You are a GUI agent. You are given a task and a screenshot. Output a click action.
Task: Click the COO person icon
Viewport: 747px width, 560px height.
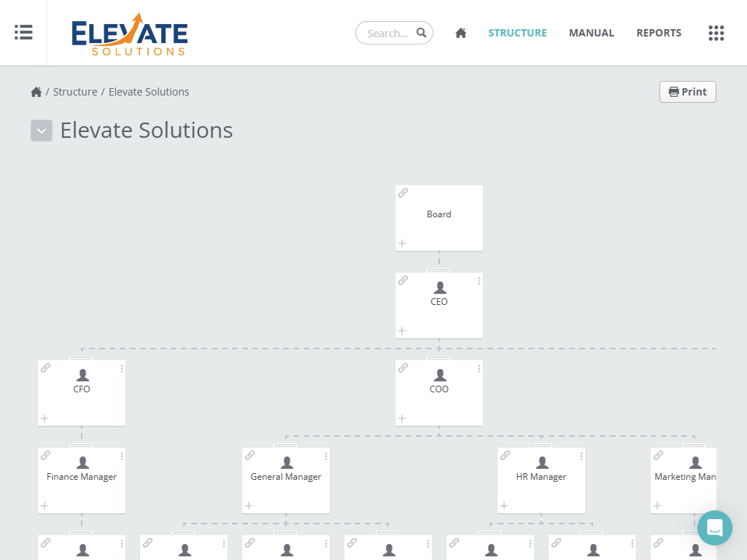tap(440, 375)
